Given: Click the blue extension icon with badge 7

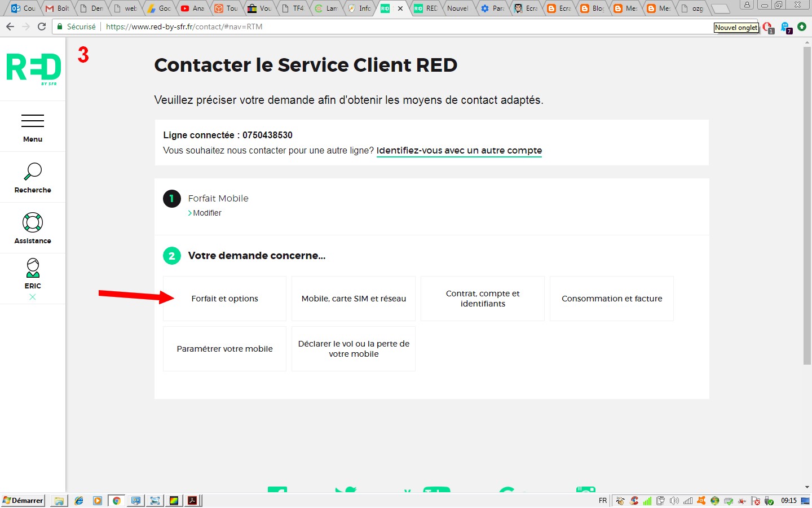Looking at the screenshot, I should click(786, 27).
